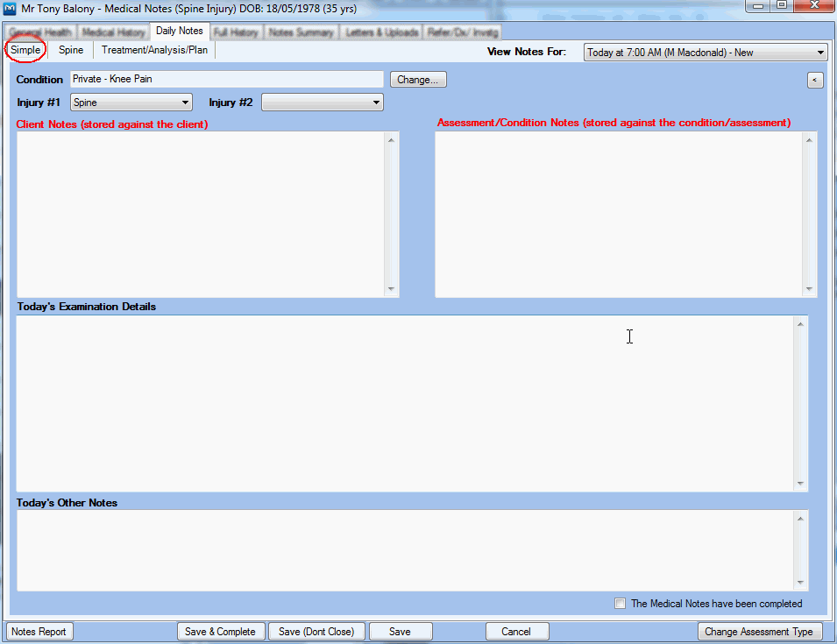Switch to the Spine sub-tab

71,50
